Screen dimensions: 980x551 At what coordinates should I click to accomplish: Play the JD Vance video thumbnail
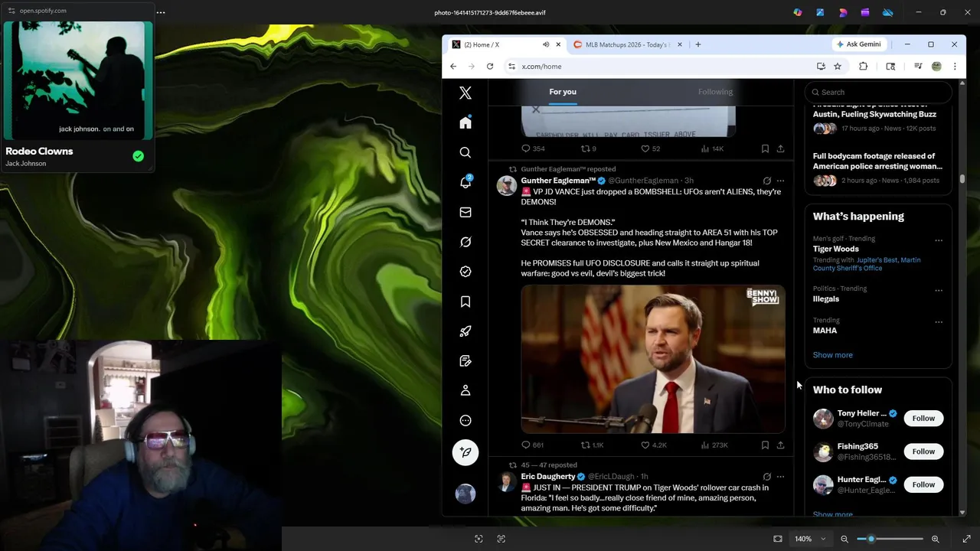pyautogui.click(x=653, y=360)
